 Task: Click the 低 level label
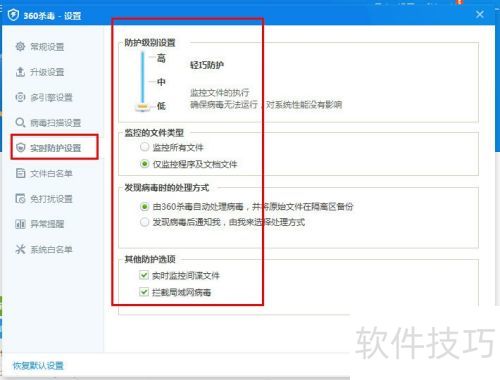click(161, 106)
